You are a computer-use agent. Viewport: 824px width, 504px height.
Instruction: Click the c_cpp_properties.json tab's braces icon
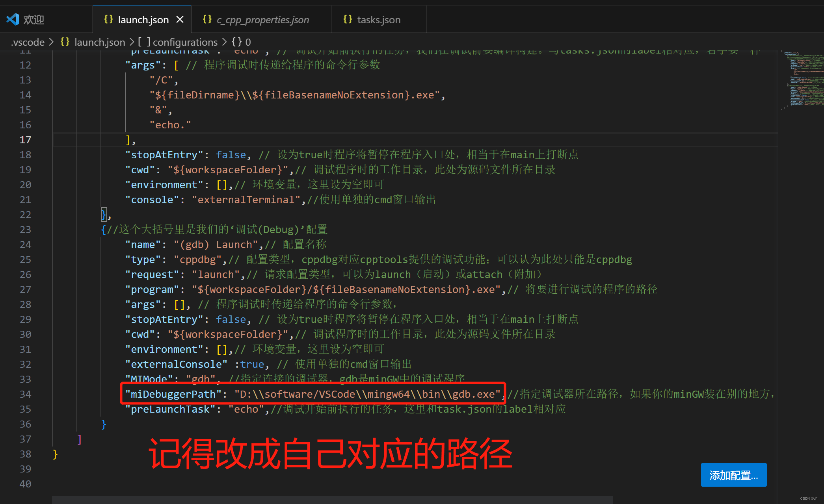207,19
